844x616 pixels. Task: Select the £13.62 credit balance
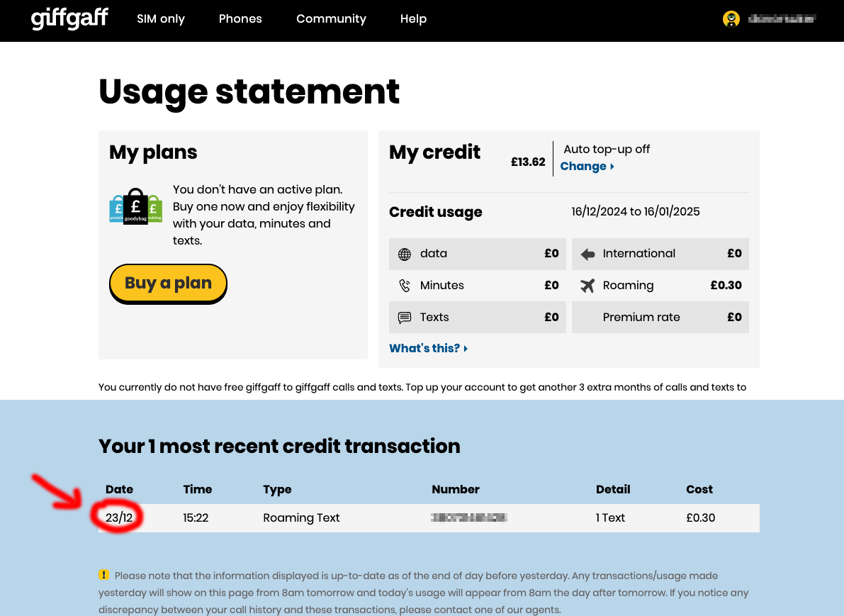tap(528, 162)
